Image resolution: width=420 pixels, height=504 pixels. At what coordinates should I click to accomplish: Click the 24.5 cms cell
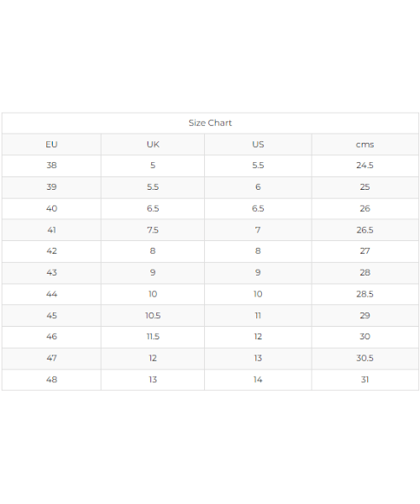[x=365, y=165]
